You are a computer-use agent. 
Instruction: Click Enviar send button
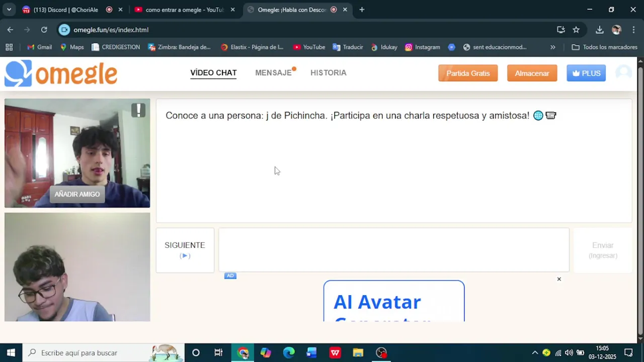(603, 250)
